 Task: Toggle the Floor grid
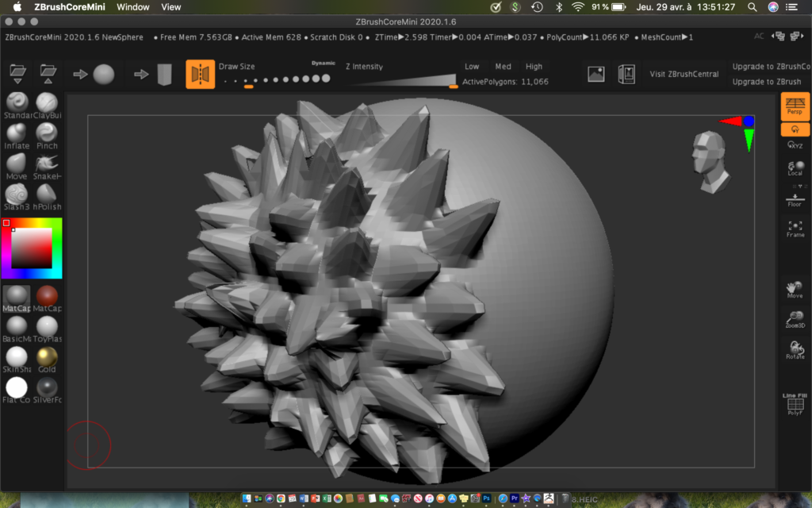pos(795,198)
